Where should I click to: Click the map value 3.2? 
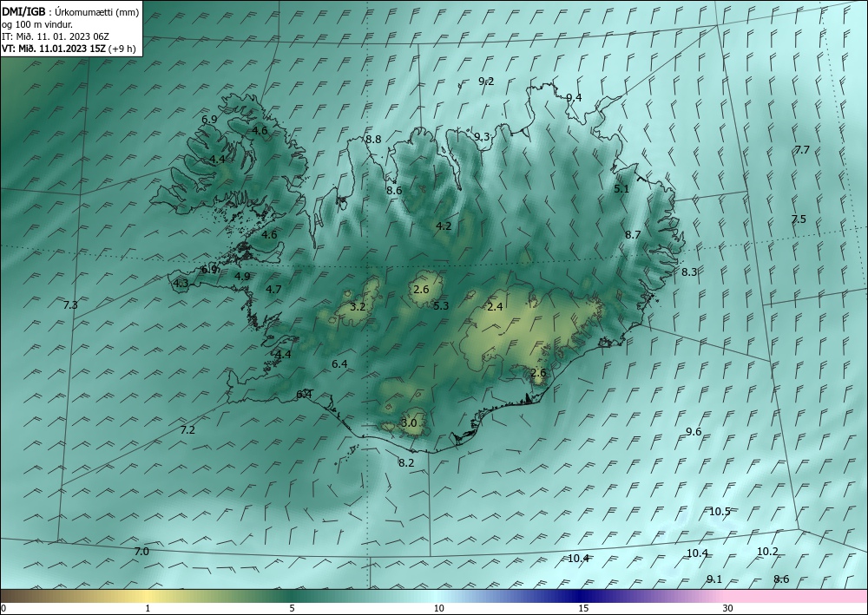[x=358, y=306]
